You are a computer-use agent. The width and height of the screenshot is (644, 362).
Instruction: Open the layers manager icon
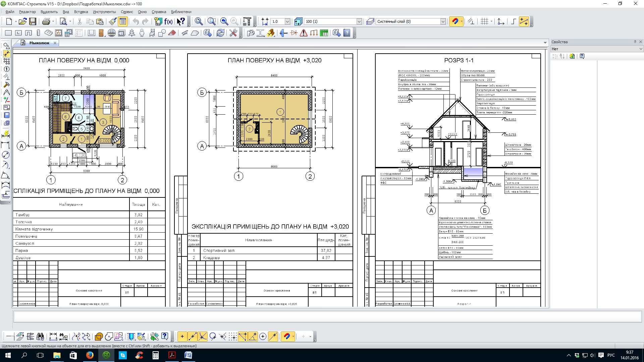point(370,21)
